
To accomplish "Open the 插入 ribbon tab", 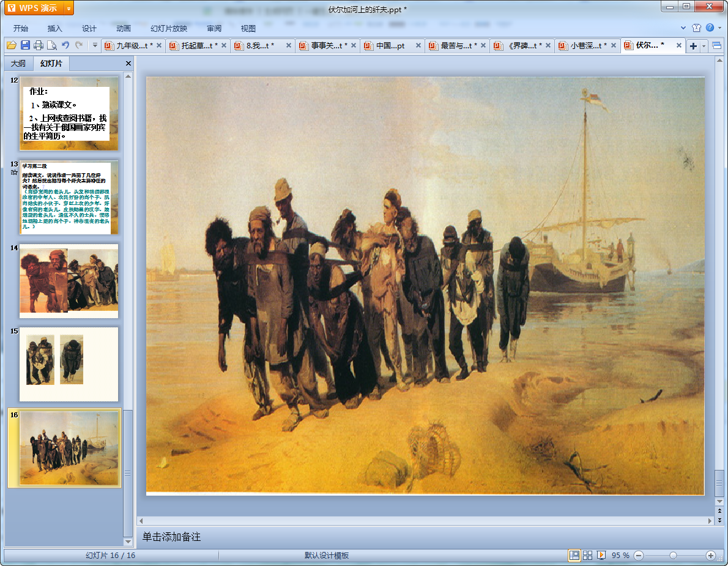I will coord(55,28).
